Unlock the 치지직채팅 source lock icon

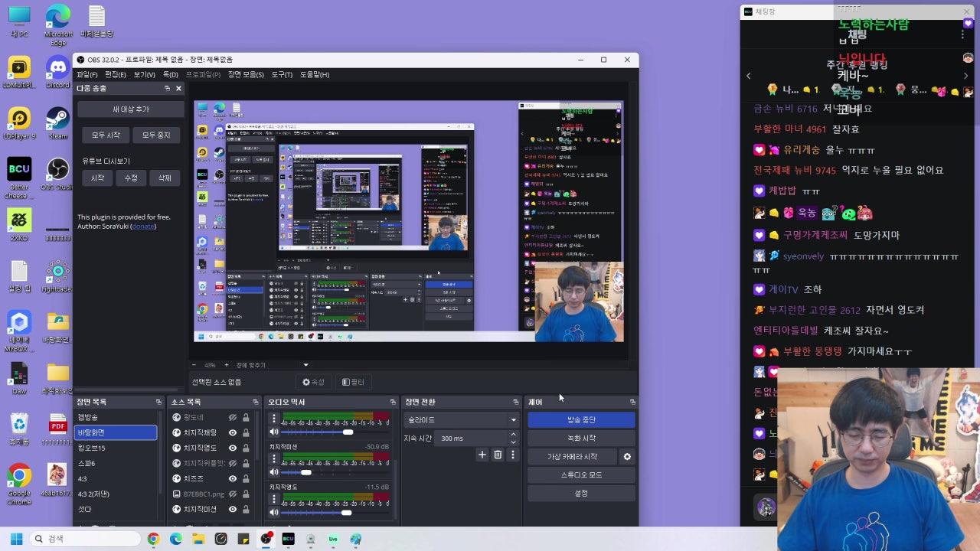coord(246,432)
